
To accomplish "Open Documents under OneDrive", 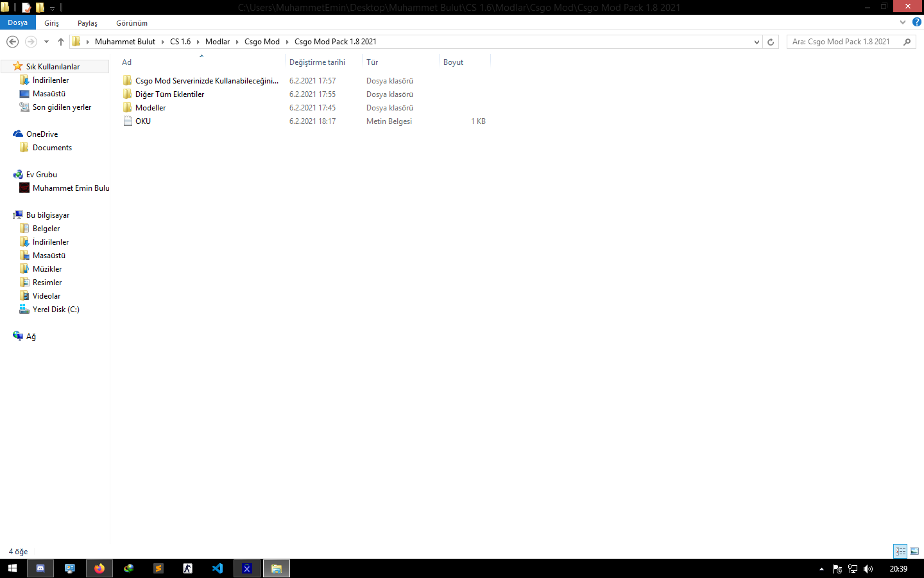I will click(x=52, y=148).
